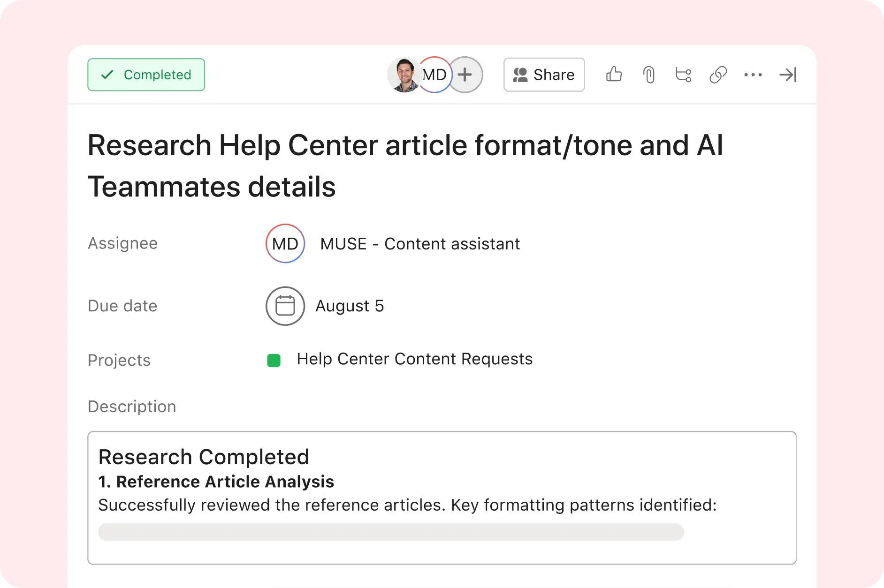Toggle the task's Completed status
The height and width of the screenshot is (588, 884).
point(146,74)
